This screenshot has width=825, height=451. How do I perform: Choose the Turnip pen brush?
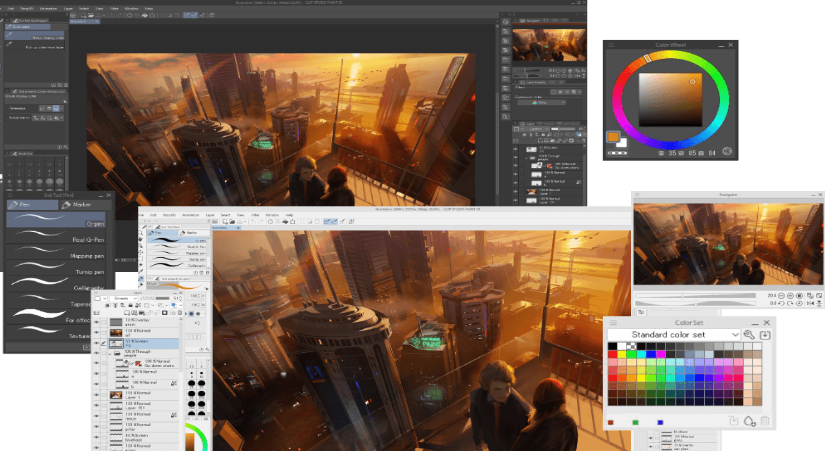click(x=56, y=268)
